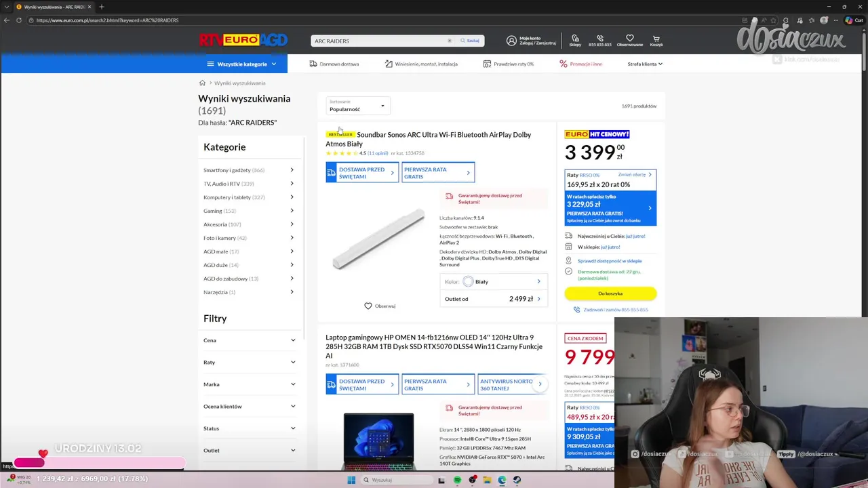Open Obserwowane wishlist heart icon
Viewport: 868px width, 488px height.
[x=629, y=39]
